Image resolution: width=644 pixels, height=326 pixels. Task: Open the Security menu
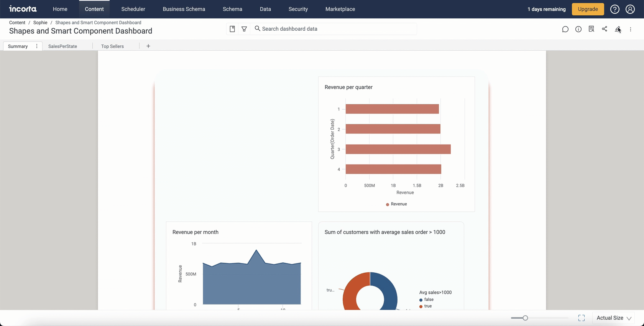tap(298, 9)
